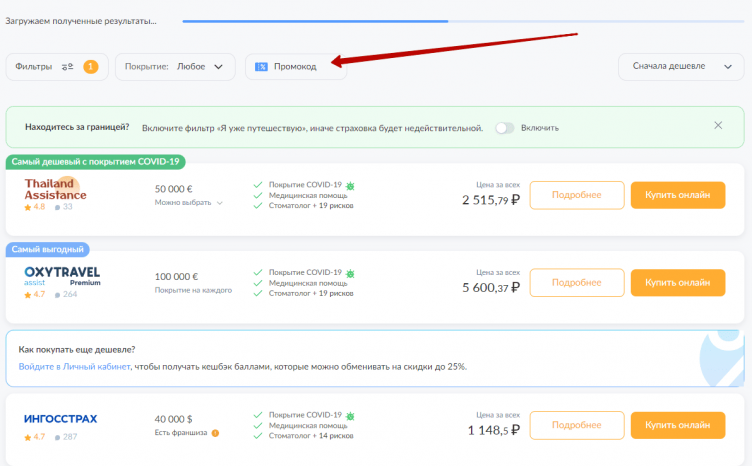Screen dimensions: 752x466
Task: Click Thailand Assistance COVID-19 virus icon
Action: (x=350, y=185)
